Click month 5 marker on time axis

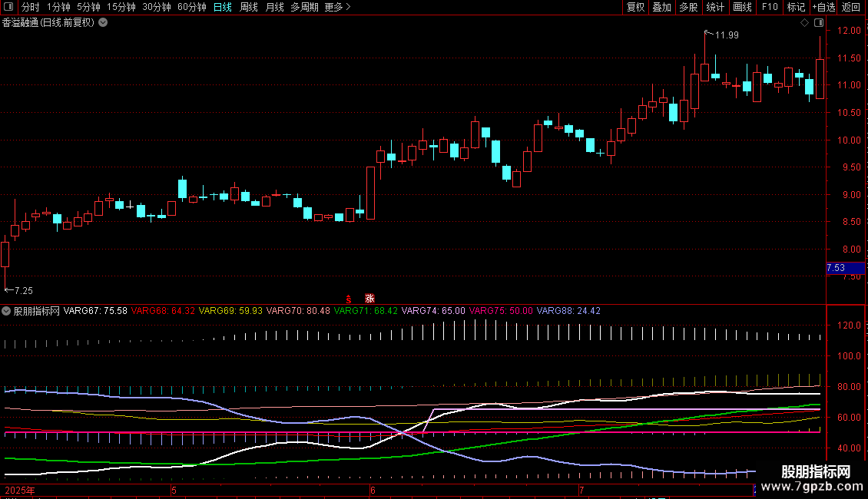point(174,491)
